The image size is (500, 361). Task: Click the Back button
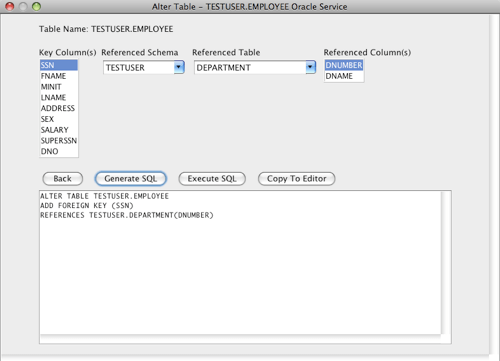coord(63,179)
